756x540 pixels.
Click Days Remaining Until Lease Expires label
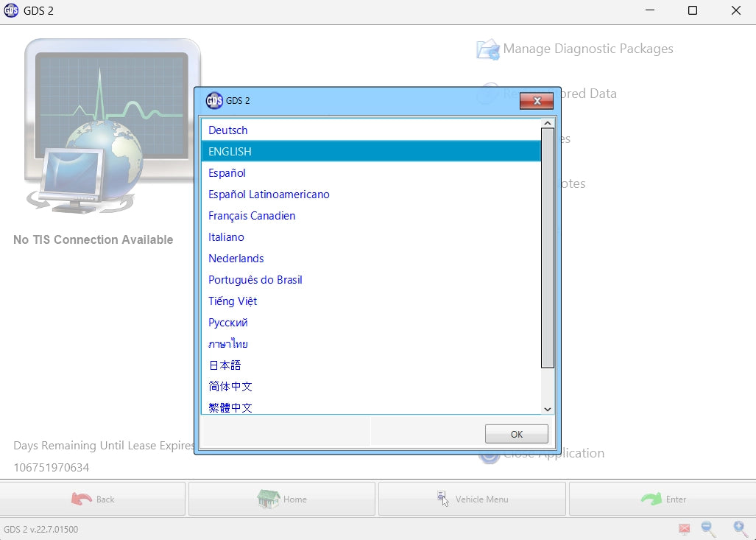104,446
